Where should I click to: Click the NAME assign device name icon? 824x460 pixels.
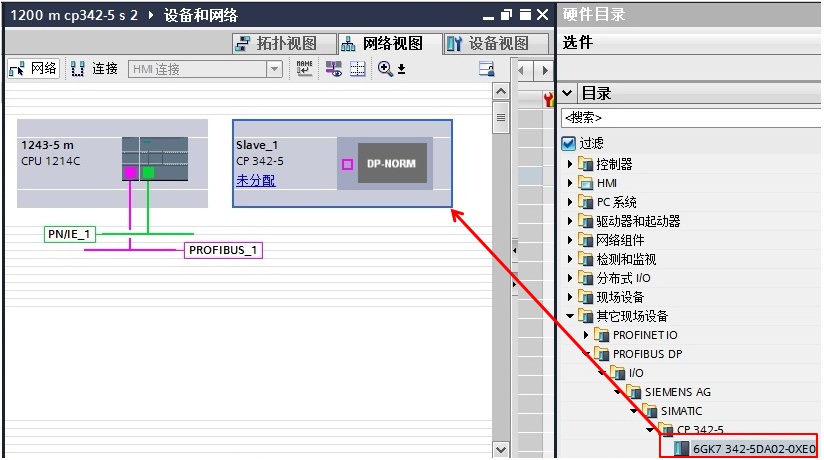click(304, 69)
